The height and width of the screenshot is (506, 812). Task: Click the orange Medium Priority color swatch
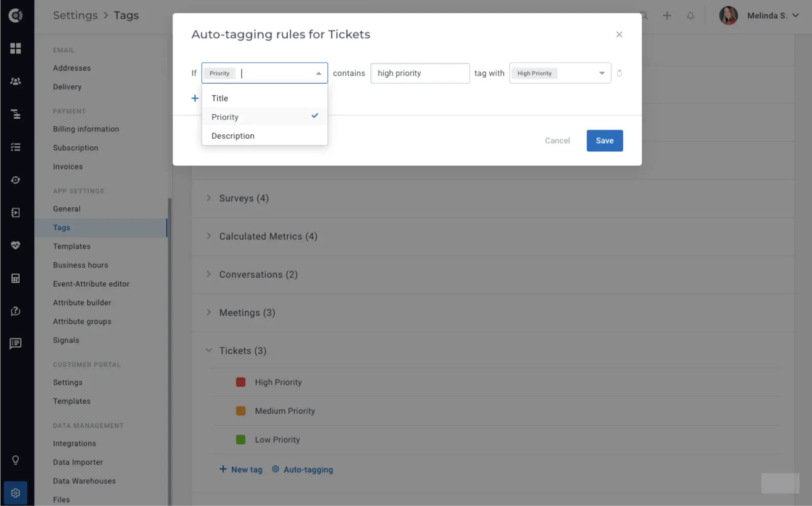[x=241, y=411]
